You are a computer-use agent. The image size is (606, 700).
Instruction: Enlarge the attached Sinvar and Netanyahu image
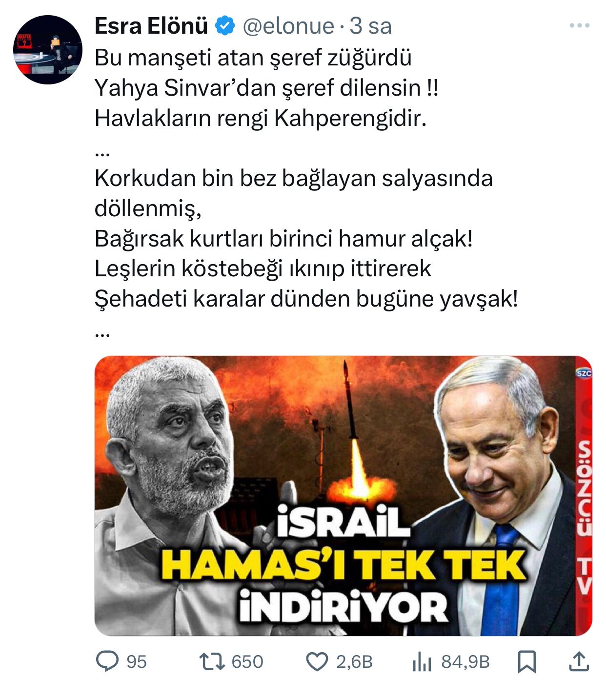click(x=343, y=495)
